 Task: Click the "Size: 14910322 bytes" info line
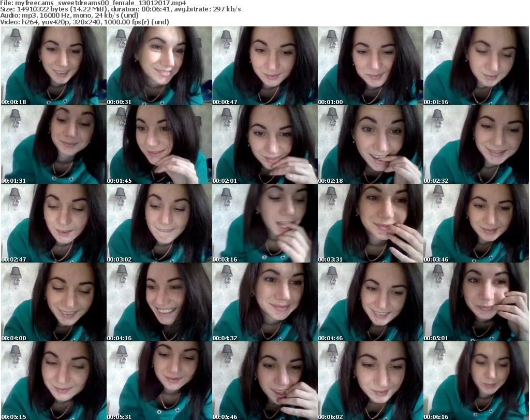(120, 9)
